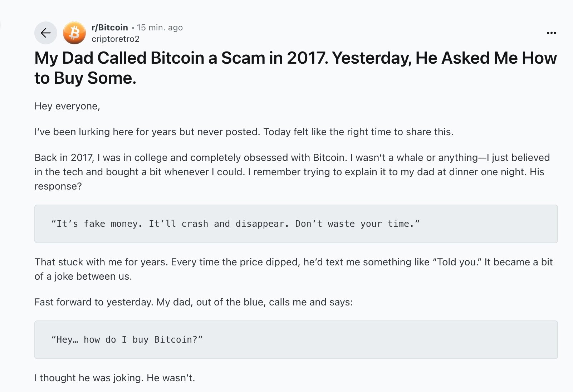Open the three-dot post options menu
The width and height of the screenshot is (573, 392).
click(x=551, y=33)
